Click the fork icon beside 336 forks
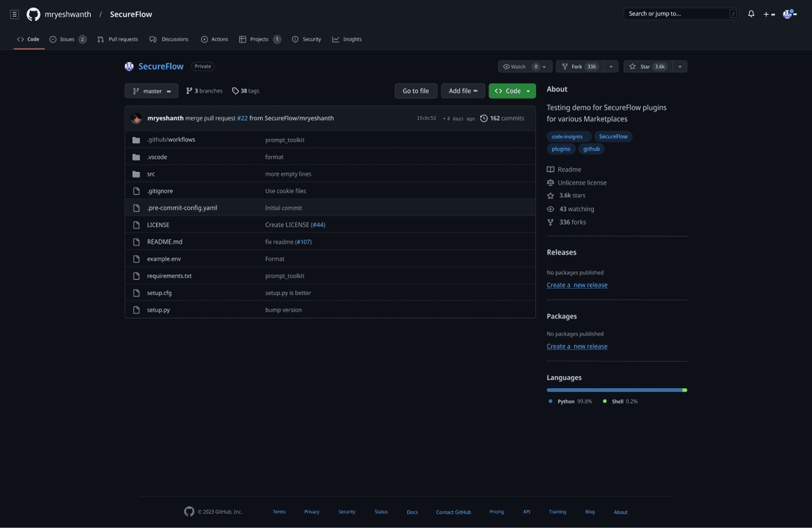Viewport: 812px width, 528px height. click(x=551, y=222)
